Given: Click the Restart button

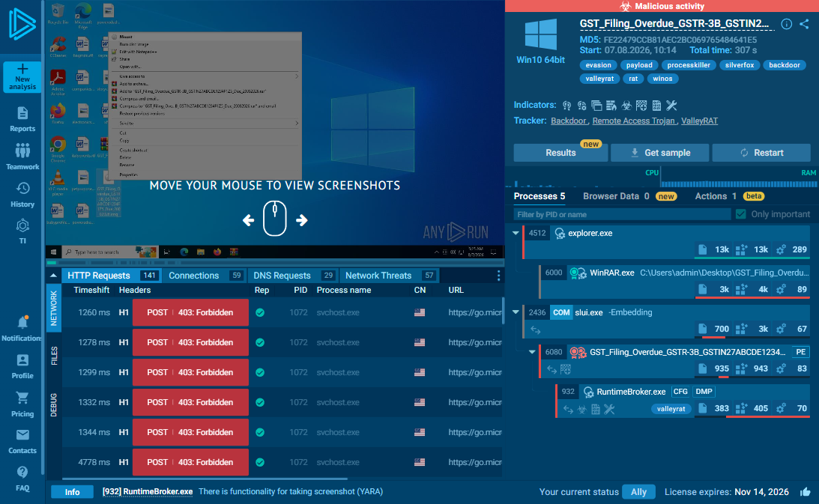Looking at the screenshot, I should click(761, 153).
